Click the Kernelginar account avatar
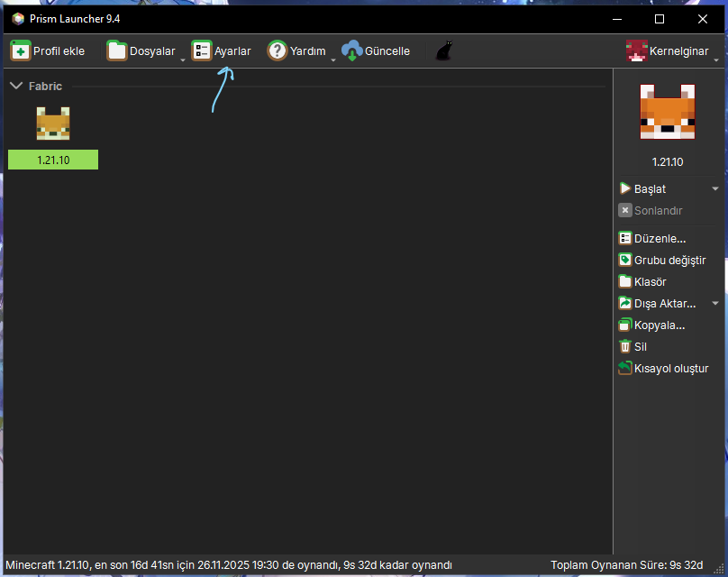728x577 pixels. click(636, 51)
